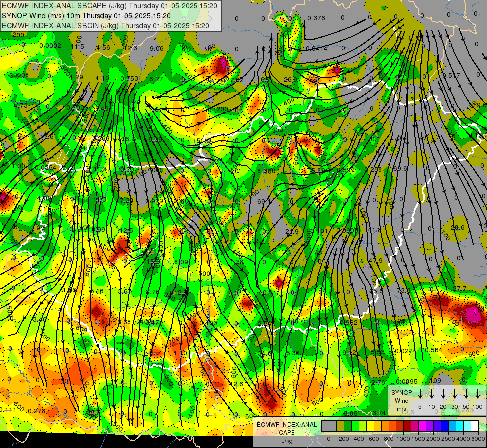The width and height of the screenshot is (487, 448).
Task: Click the 12.6 value on the map
Action: [x=236, y=384]
